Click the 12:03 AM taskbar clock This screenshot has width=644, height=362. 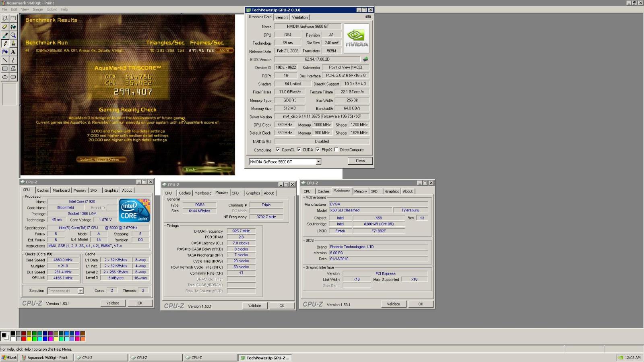[632, 358]
